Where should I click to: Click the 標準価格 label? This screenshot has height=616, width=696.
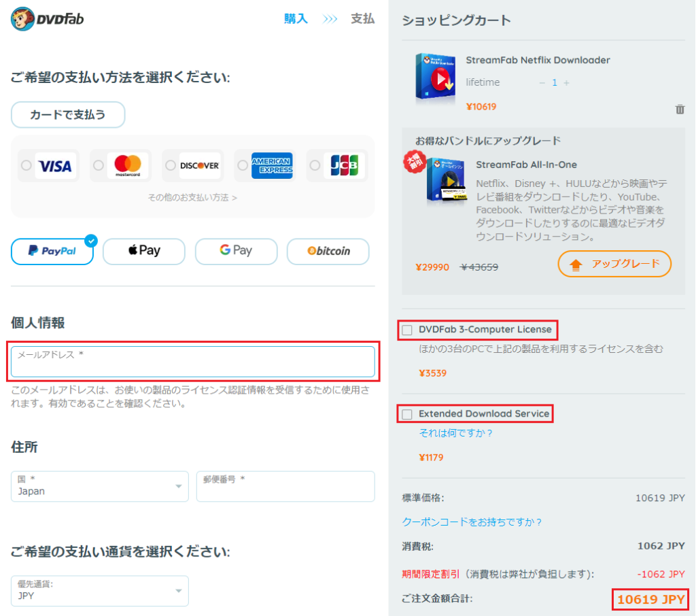coord(423,498)
